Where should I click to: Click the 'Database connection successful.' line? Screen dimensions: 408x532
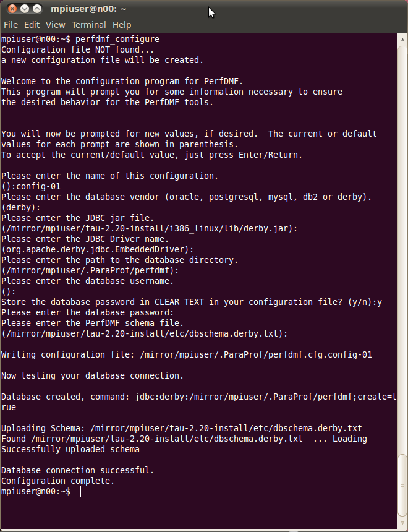click(78, 470)
